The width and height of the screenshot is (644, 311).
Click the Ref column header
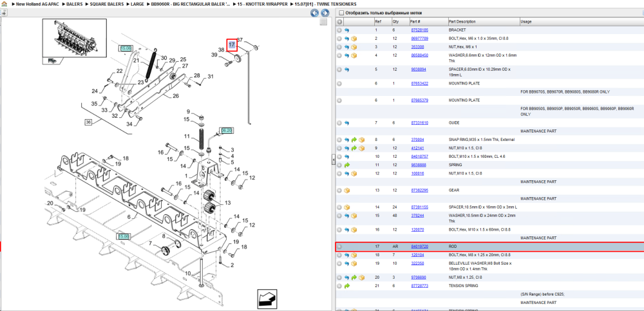tap(378, 22)
